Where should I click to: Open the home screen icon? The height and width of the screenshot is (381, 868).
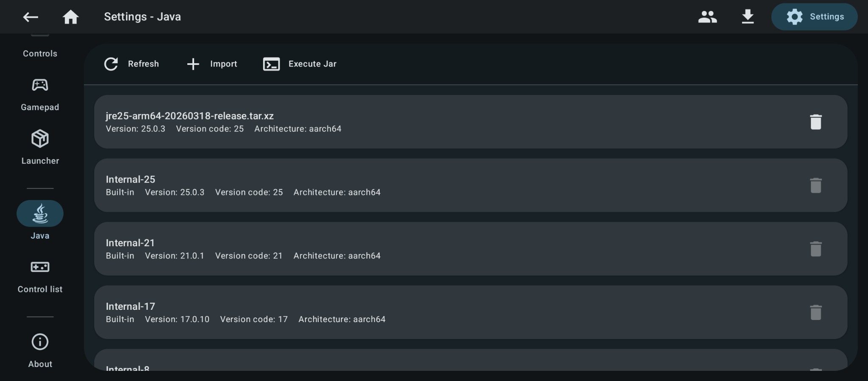coord(71,17)
